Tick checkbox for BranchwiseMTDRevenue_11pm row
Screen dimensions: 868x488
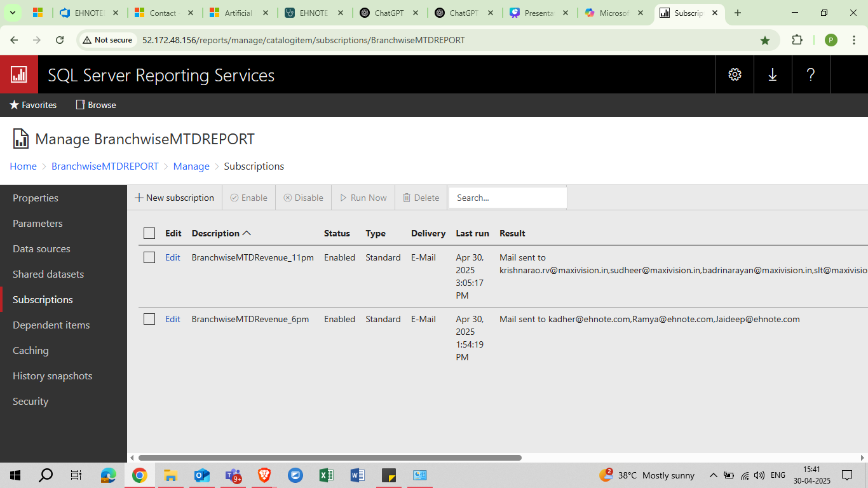click(x=149, y=257)
